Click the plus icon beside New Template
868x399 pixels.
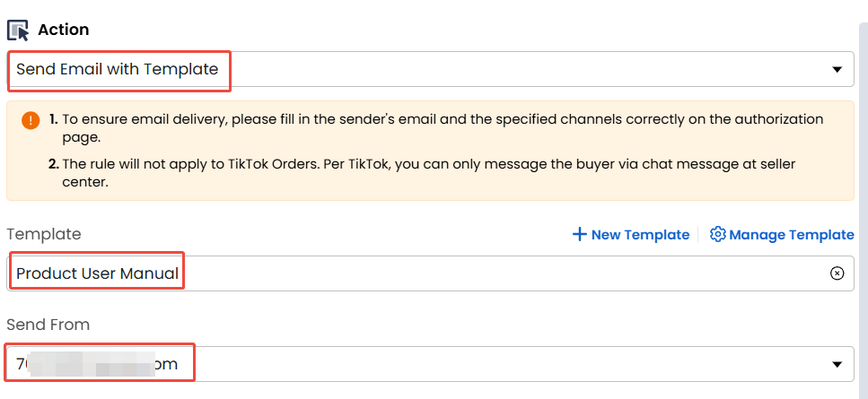pyautogui.click(x=579, y=234)
